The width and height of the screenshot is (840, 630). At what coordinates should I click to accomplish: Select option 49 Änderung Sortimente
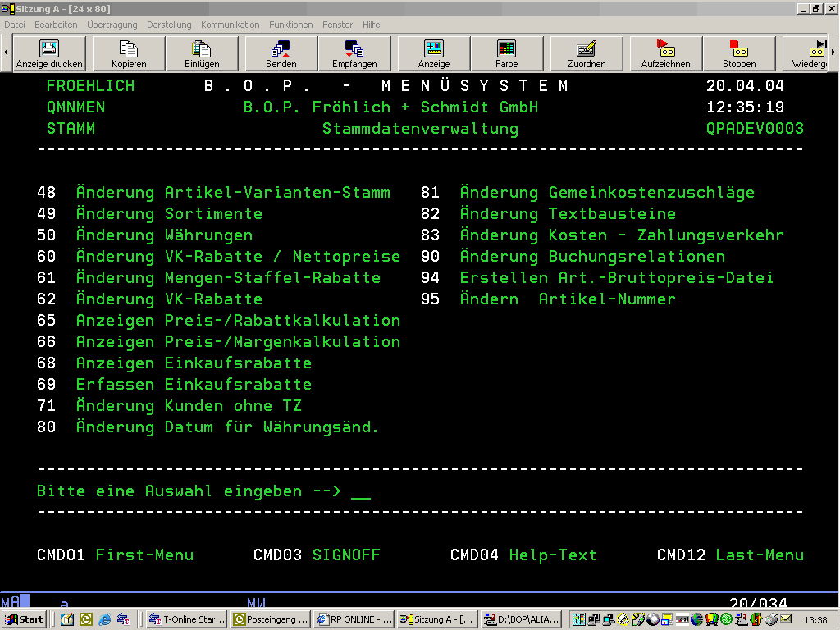[x=150, y=214]
